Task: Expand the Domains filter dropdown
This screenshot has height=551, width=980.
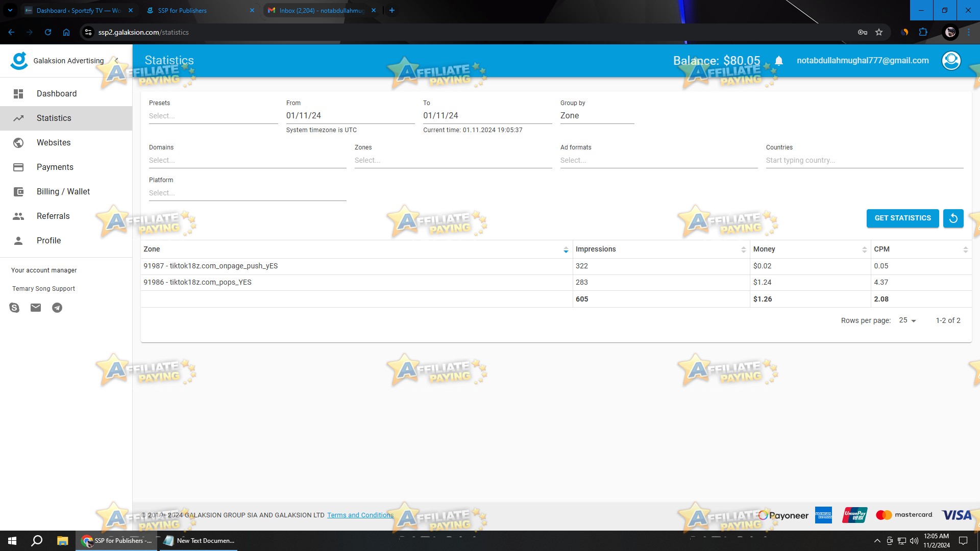Action: [x=248, y=161]
